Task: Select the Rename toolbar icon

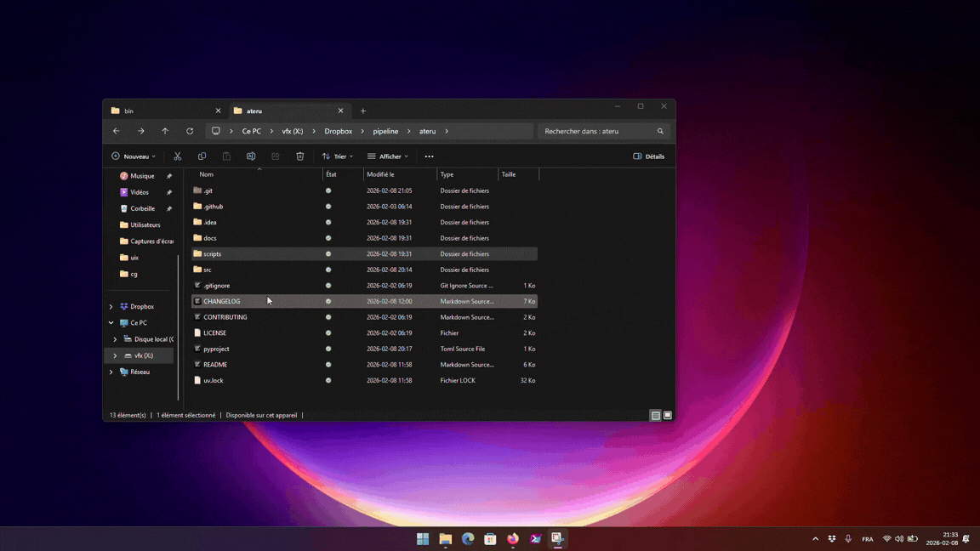Action: 250,156
